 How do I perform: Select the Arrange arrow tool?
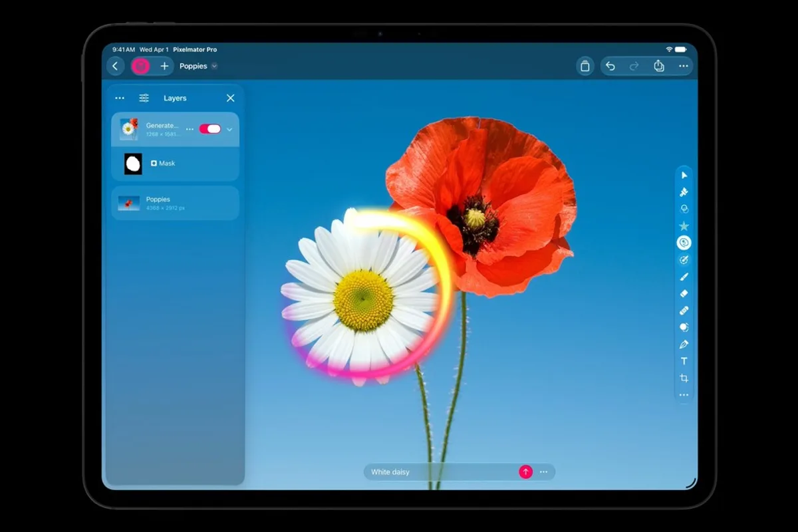[684, 176]
